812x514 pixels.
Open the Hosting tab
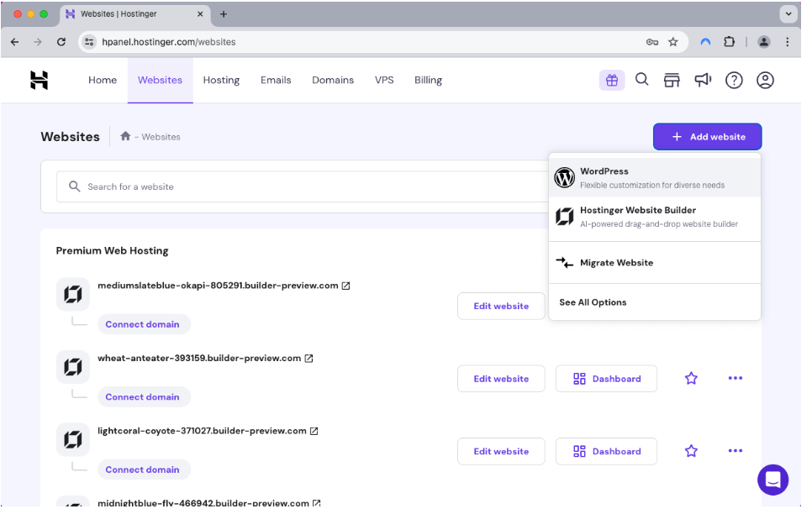point(221,81)
